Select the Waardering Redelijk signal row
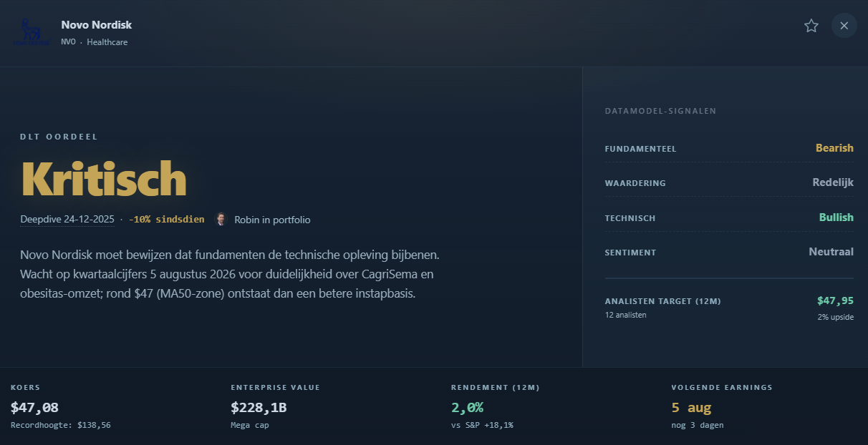 [729, 182]
